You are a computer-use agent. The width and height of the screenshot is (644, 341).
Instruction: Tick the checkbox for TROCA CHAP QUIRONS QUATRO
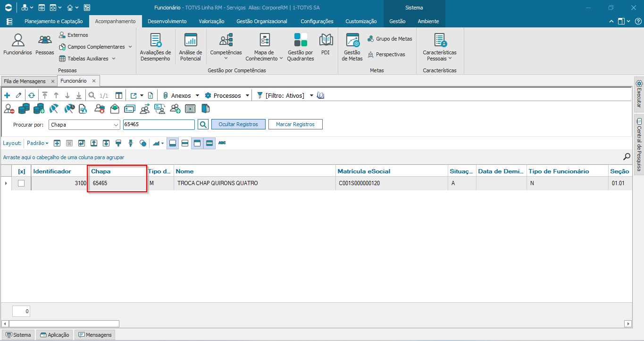pyautogui.click(x=21, y=183)
